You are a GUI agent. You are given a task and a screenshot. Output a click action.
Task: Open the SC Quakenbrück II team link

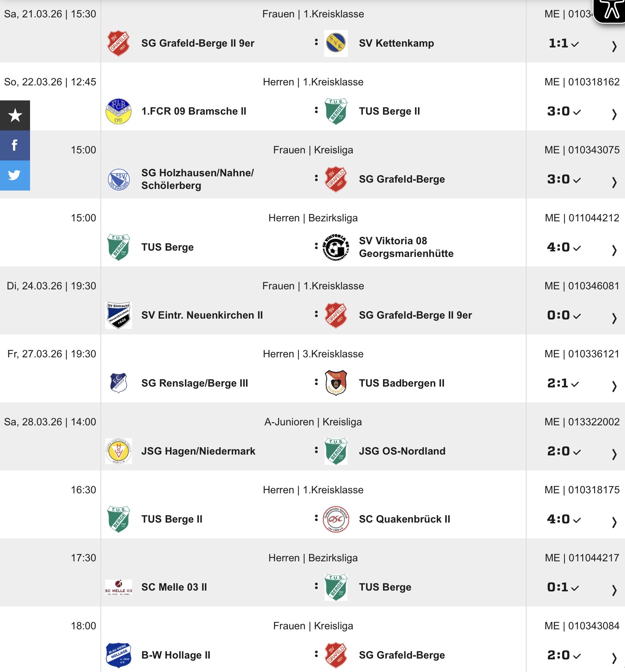[404, 519]
